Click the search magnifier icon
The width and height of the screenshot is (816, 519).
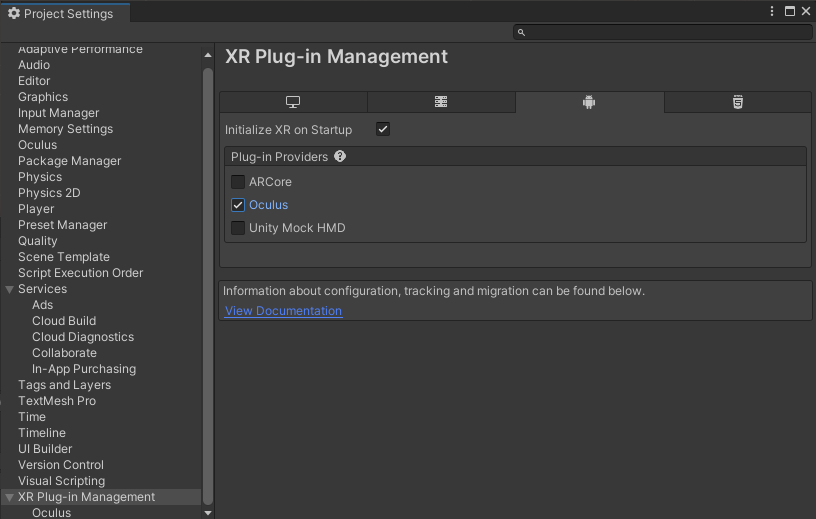(x=521, y=32)
